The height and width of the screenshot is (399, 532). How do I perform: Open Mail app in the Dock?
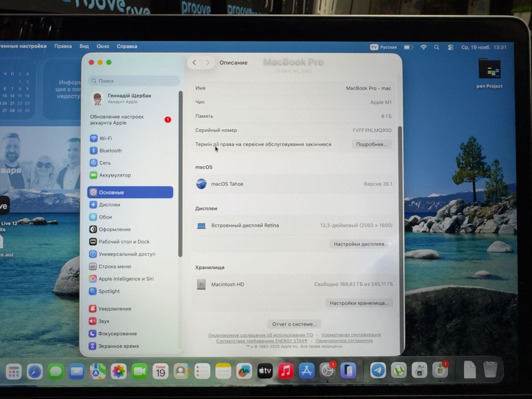[76, 372]
